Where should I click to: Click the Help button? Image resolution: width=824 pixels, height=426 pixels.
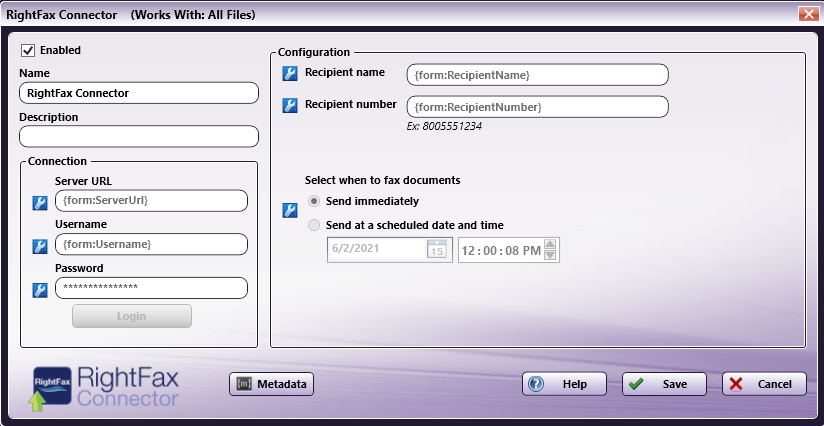[x=564, y=384]
